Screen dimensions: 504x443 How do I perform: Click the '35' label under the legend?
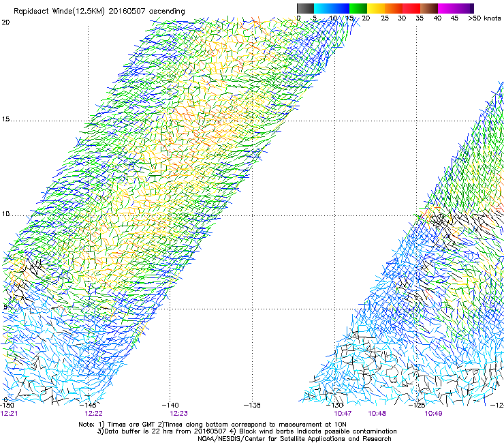point(420,18)
